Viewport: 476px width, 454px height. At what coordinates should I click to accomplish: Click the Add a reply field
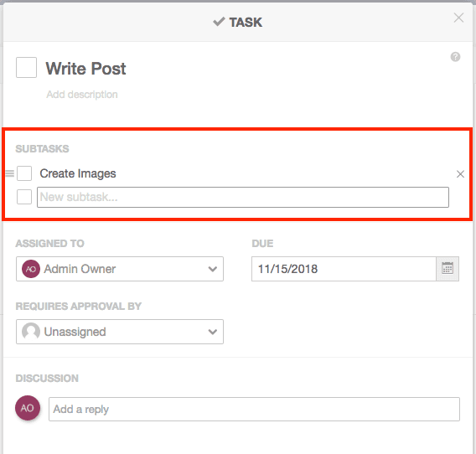pos(254,409)
